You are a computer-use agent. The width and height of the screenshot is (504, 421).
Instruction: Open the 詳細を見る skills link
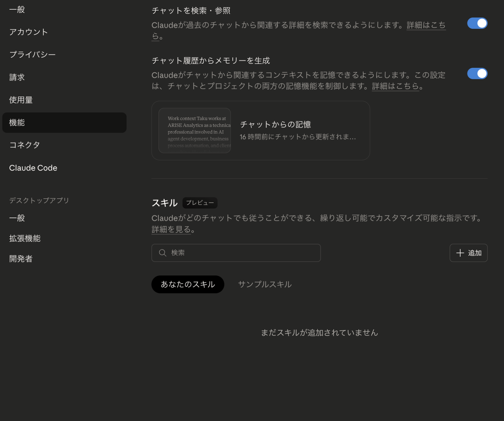point(170,230)
